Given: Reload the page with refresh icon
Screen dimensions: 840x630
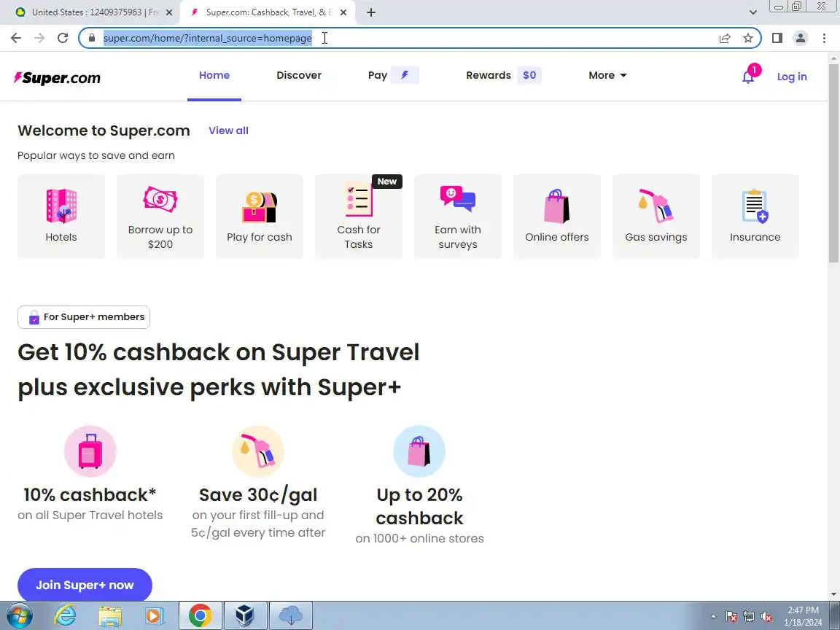Looking at the screenshot, I should point(63,38).
